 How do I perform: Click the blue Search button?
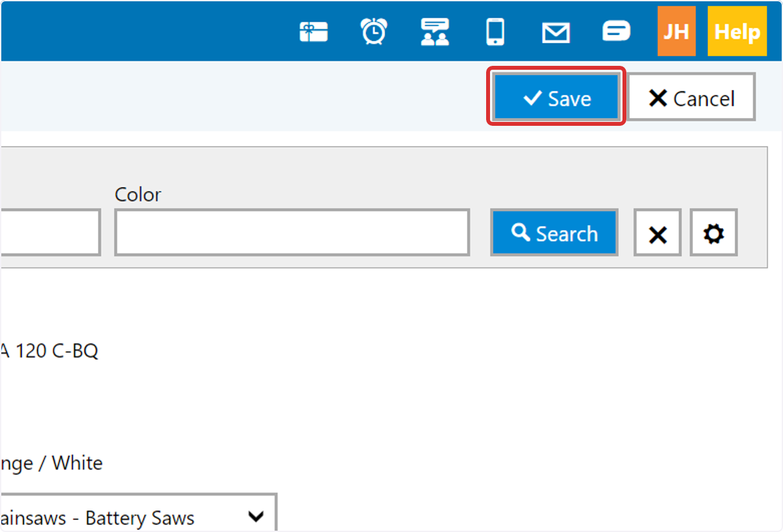(554, 232)
